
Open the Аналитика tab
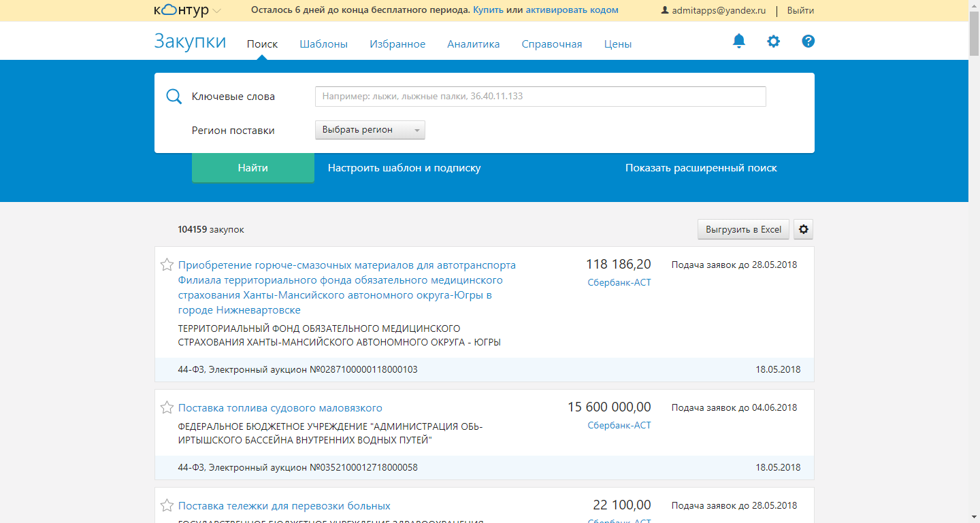tap(473, 44)
